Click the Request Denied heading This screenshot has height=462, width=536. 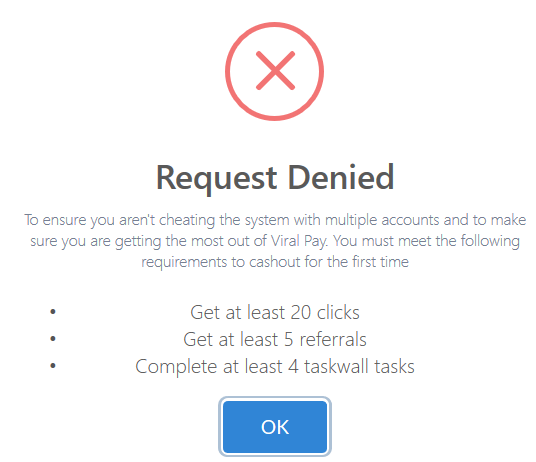275,178
